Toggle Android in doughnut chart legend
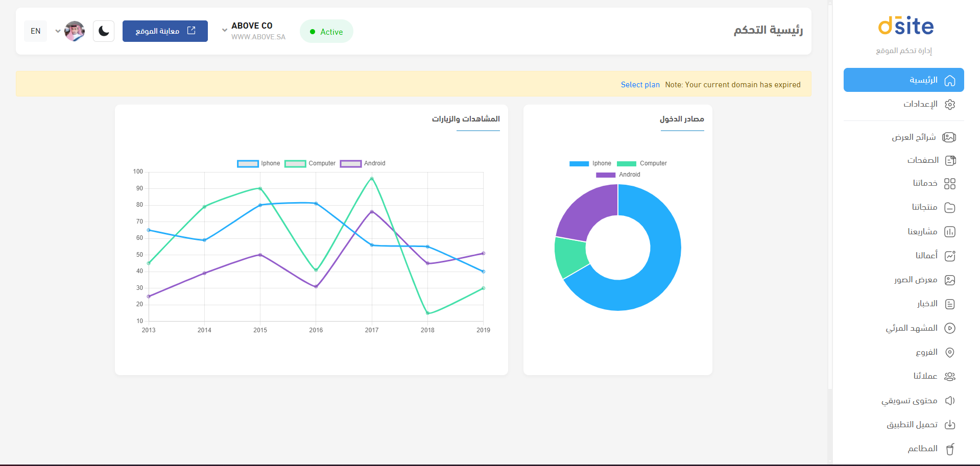Viewport: 980px width, 466px height. [x=618, y=175]
